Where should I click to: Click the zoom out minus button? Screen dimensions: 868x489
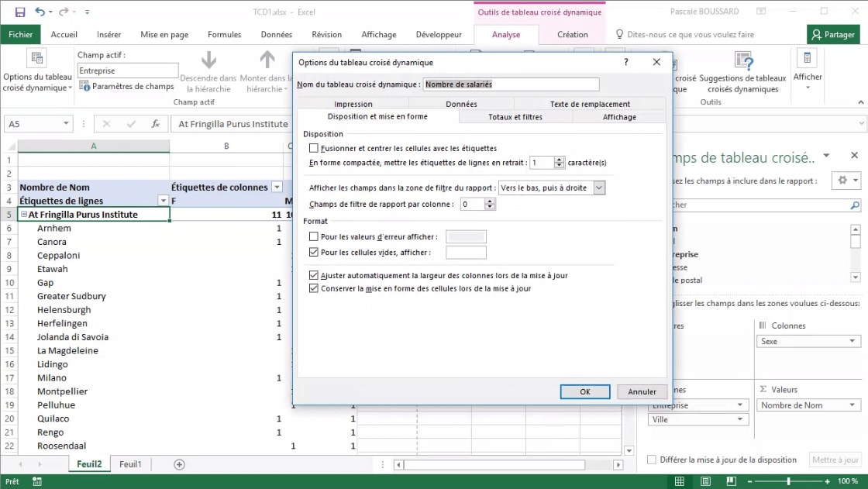click(x=749, y=481)
